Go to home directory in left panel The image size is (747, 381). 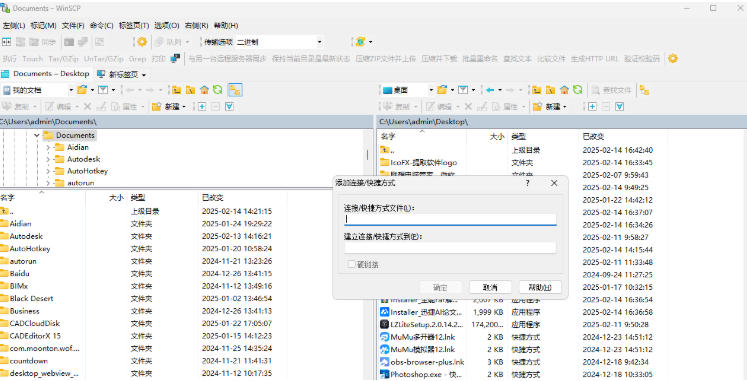click(204, 90)
